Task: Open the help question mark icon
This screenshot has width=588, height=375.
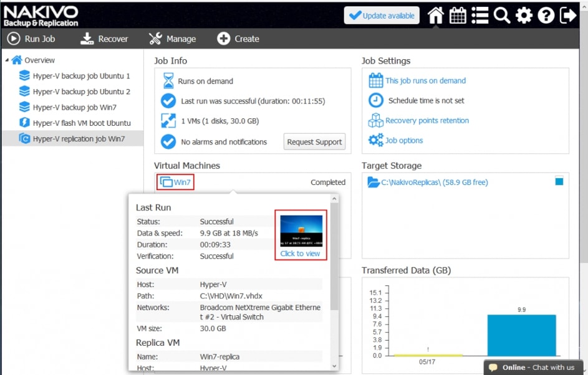Action: point(546,16)
